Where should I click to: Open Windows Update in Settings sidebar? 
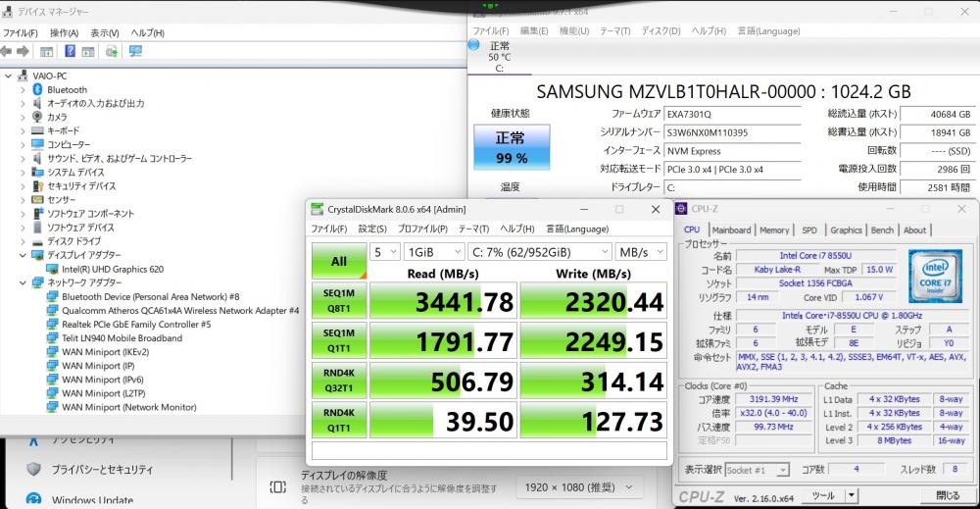(x=92, y=499)
